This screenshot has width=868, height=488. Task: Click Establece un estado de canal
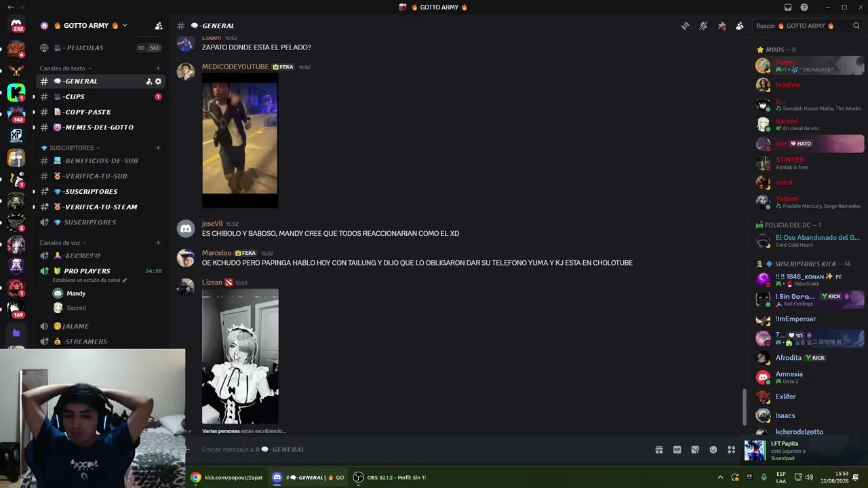point(90,280)
